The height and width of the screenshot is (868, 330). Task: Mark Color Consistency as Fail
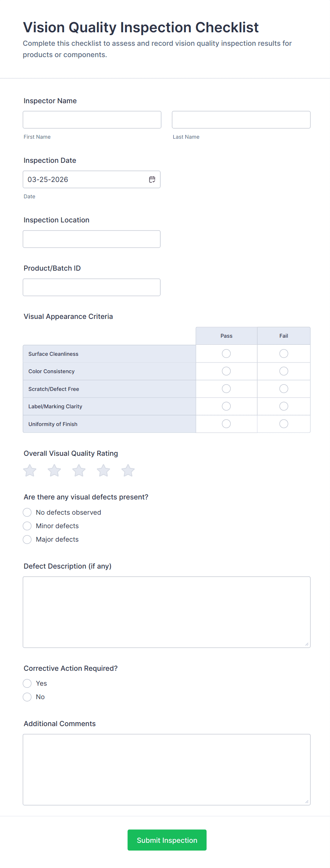[284, 371]
